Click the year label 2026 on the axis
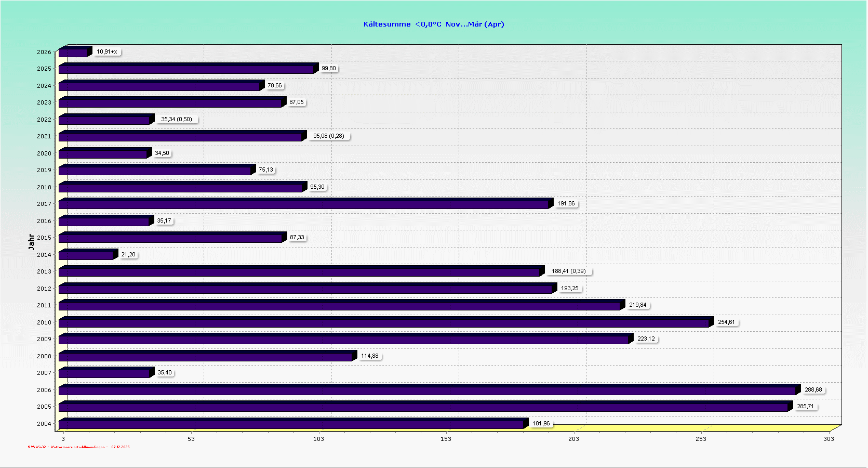 44,52
